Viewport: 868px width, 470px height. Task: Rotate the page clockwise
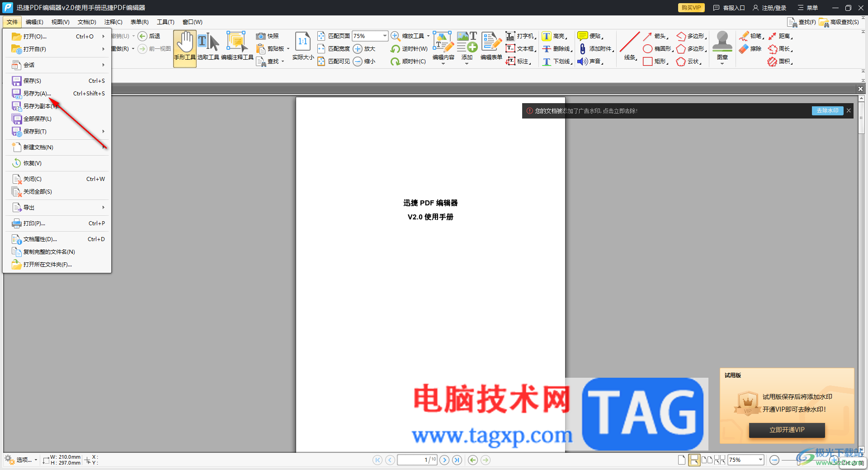[x=408, y=62]
